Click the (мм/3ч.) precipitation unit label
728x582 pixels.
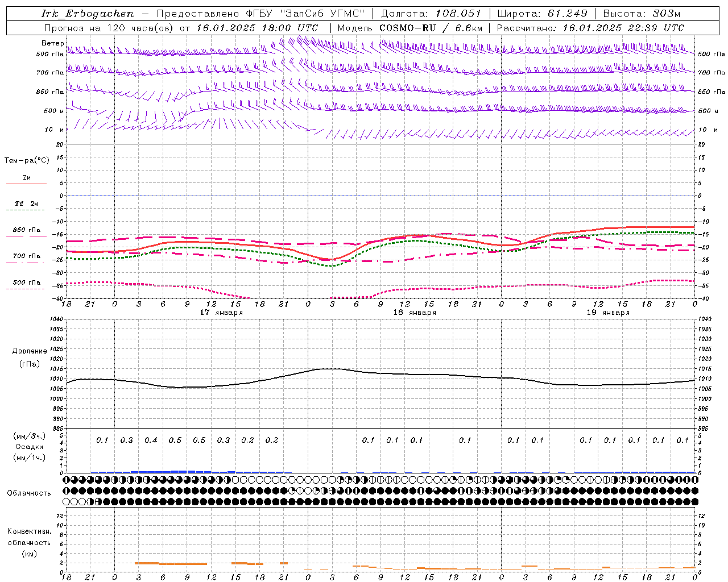[x=30, y=436]
